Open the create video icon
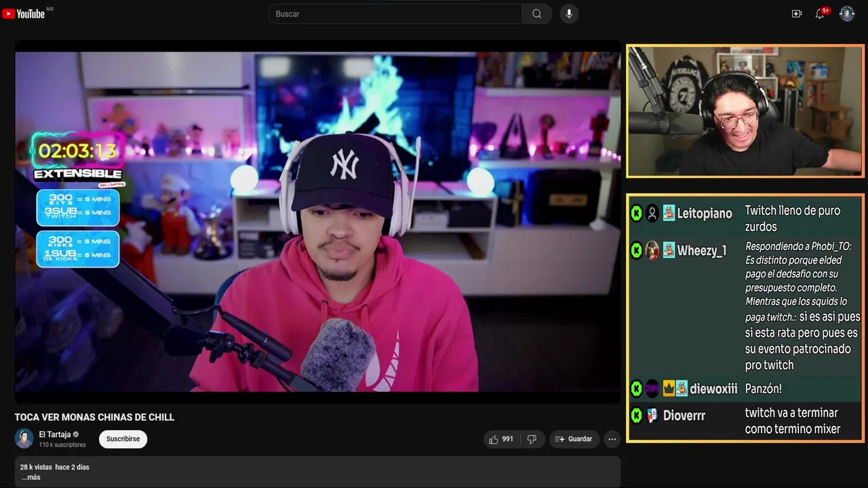The width and height of the screenshot is (868, 488). [797, 14]
